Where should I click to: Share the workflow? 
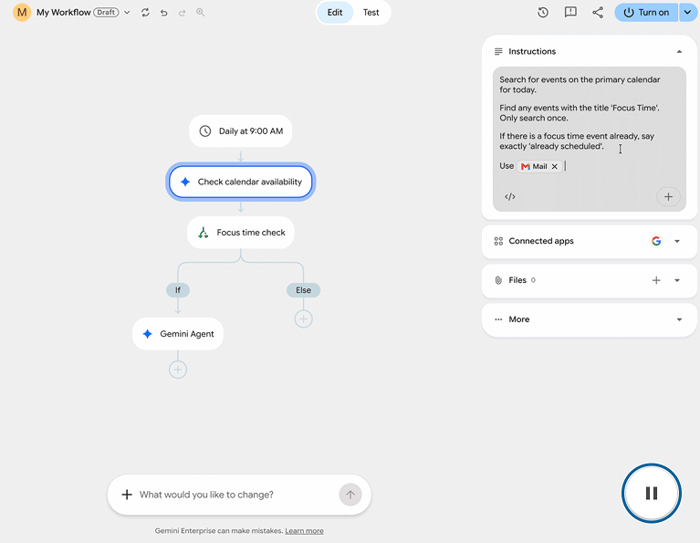click(598, 13)
